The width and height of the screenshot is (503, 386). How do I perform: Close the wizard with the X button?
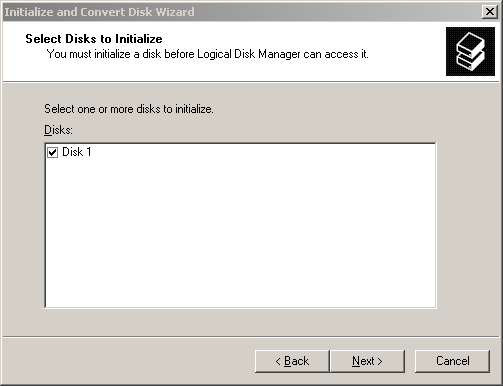coord(490,12)
